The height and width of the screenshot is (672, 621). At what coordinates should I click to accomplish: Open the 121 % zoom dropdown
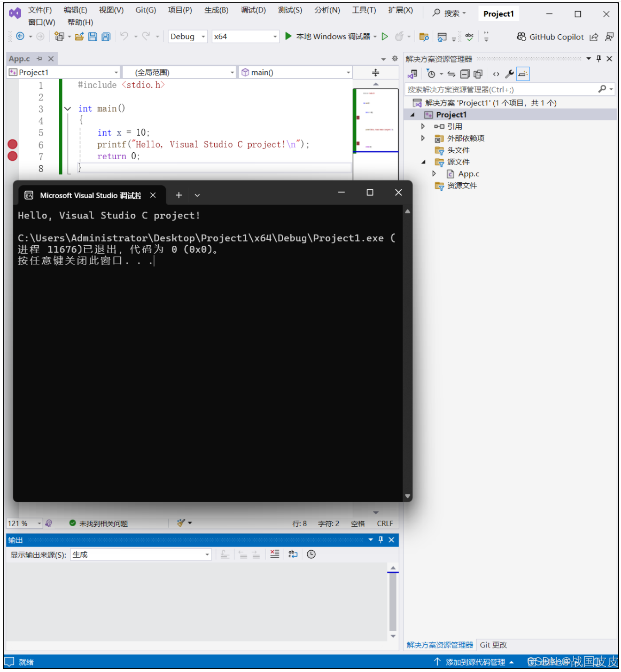coord(24,523)
